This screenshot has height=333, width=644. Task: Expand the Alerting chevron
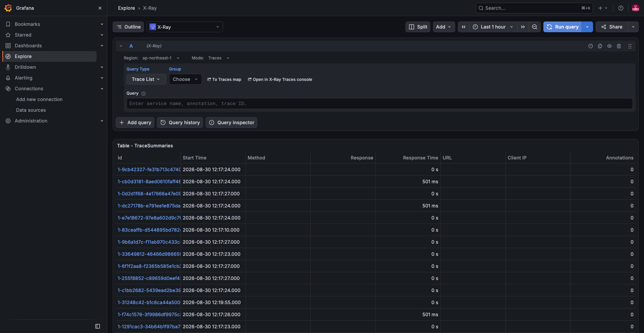tap(102, 78)
